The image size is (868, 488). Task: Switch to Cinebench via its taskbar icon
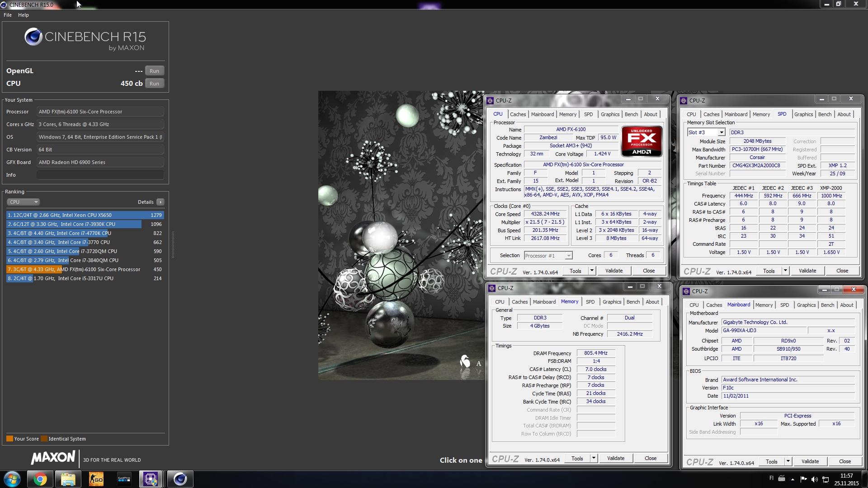click(x=180, y=479)
